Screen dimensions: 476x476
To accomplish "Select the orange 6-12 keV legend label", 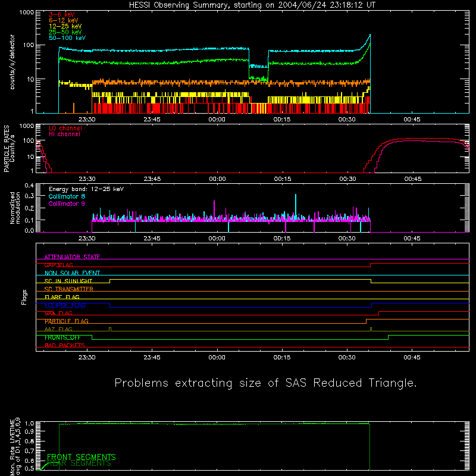I will pos(64,20).
